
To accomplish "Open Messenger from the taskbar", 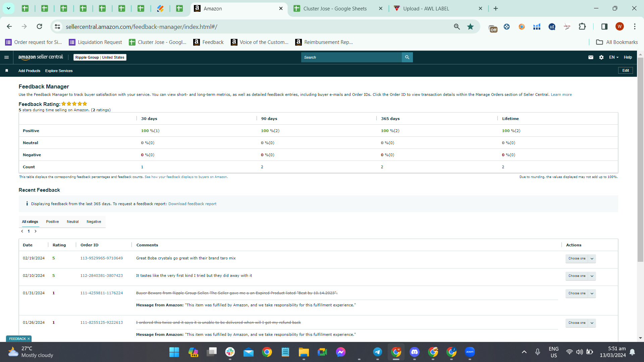I will coord(341,352).
